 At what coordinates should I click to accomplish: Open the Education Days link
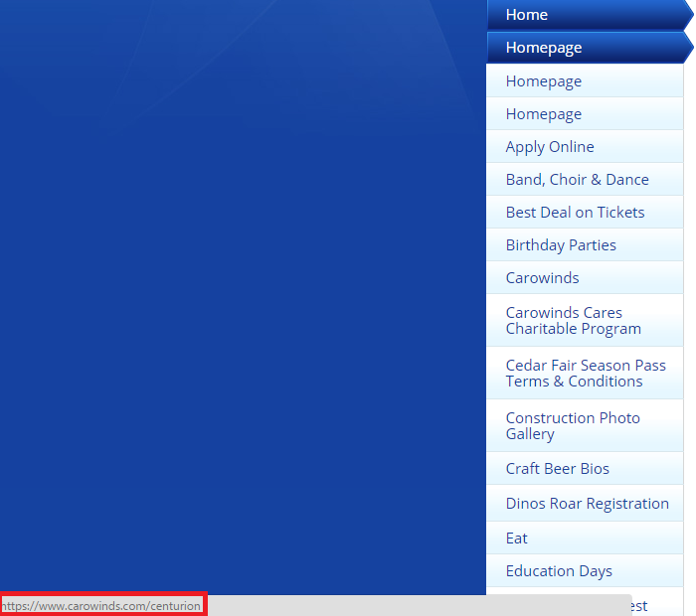[x=559, y=571]
